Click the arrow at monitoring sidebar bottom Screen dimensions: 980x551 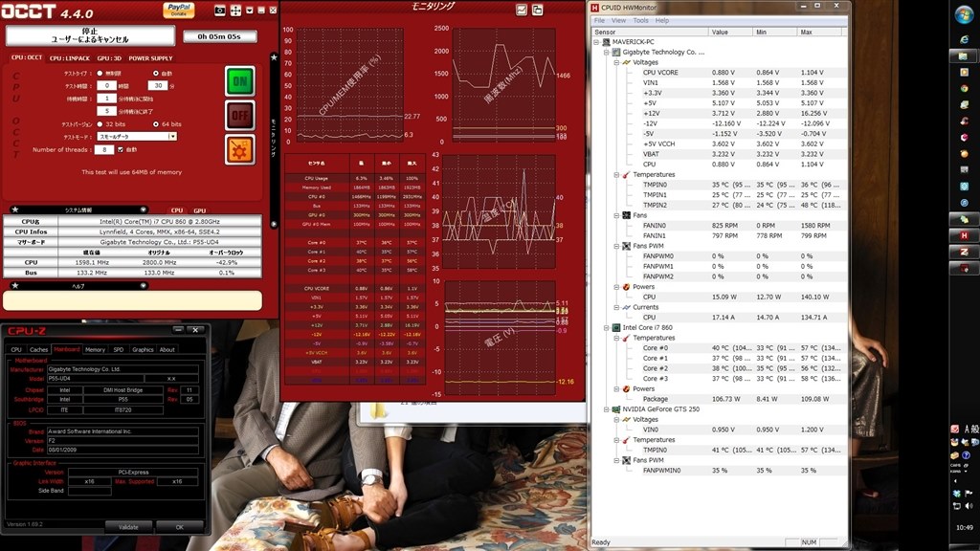(274, 224)
